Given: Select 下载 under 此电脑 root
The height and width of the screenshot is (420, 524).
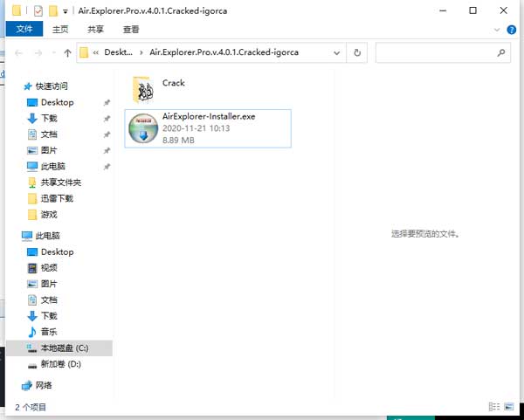Looking at the screenshot, I should click(49, 316).
